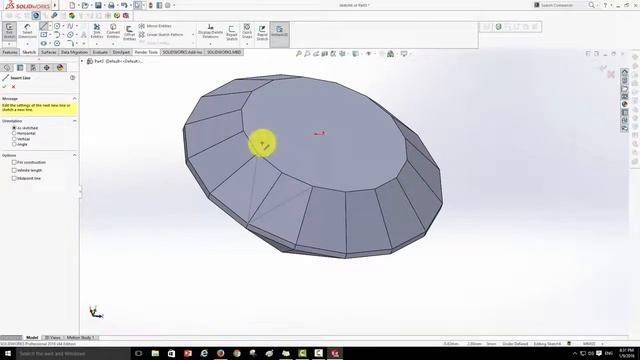The image size is (640, 360).
Task: Click the Windows Start button
Action: pyautogui.click(x=8, y=353)
